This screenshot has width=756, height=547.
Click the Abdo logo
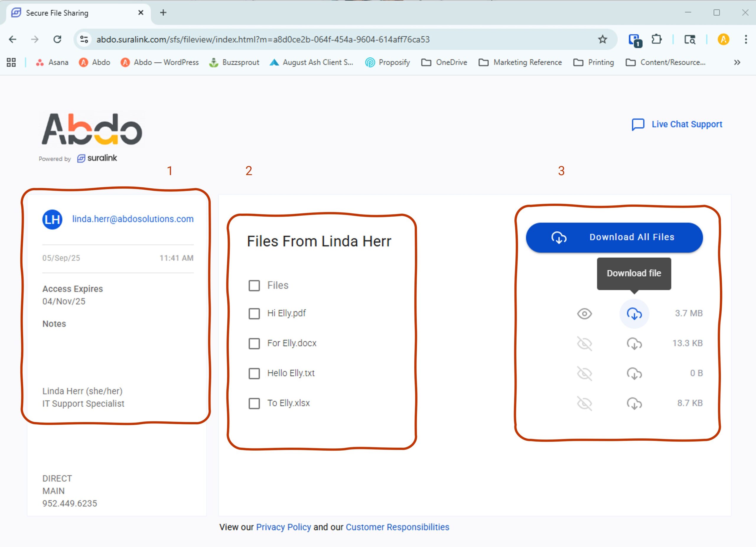pos(92,129)
